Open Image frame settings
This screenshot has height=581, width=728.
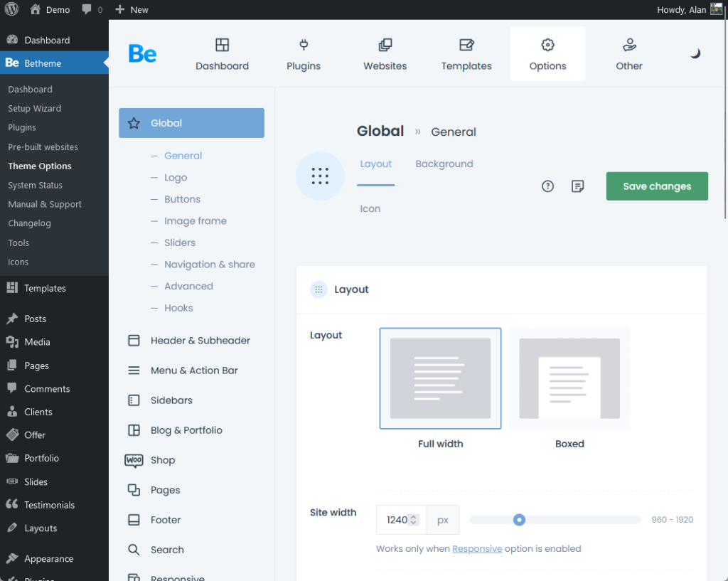[195, 221]
